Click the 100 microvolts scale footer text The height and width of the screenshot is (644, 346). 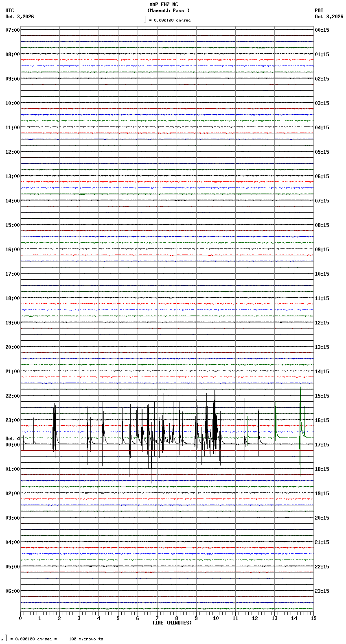(86, 639)
